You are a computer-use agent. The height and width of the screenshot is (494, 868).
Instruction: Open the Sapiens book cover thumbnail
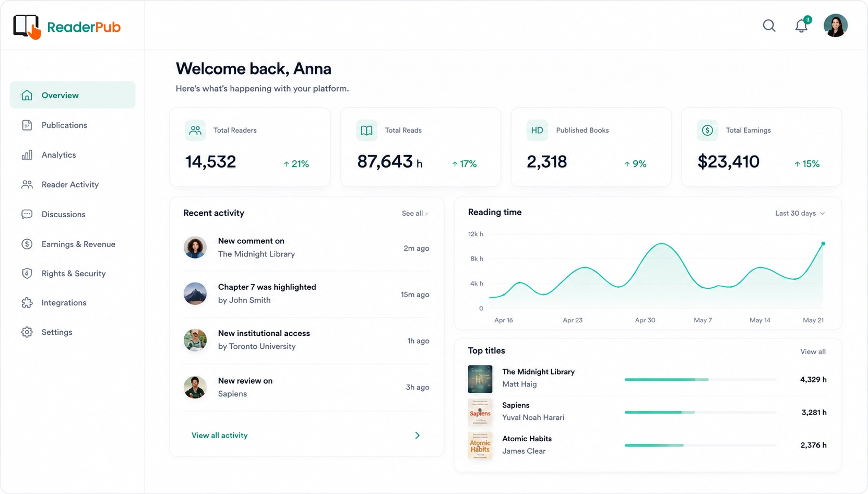point(480,413)
